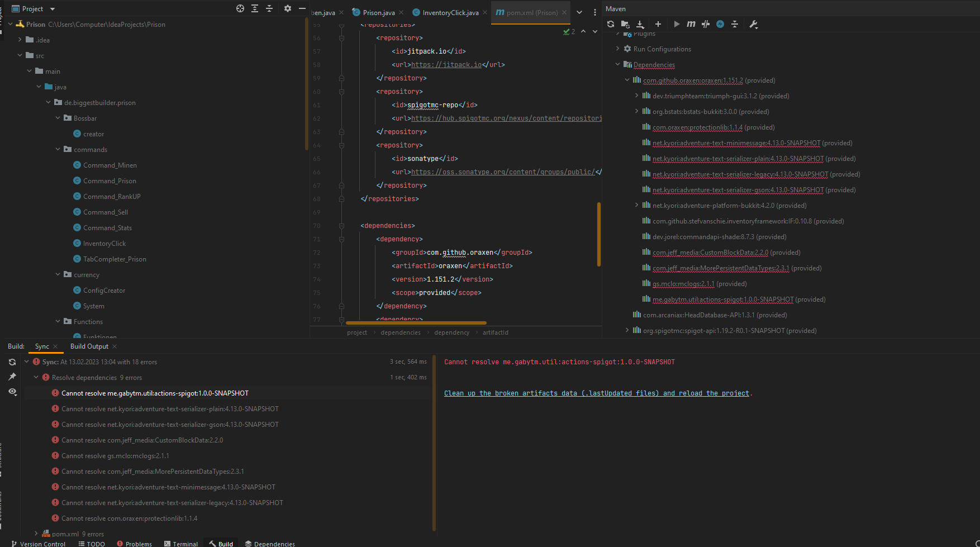
Task: Open the Dependencies tool window
Action: tap(270, 544)
